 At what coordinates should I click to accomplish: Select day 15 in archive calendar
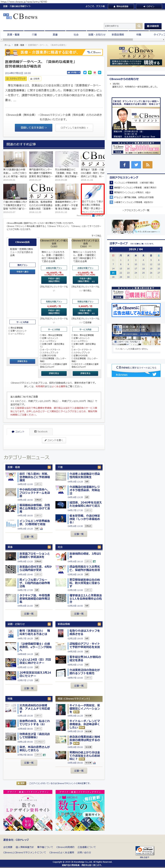121,268
